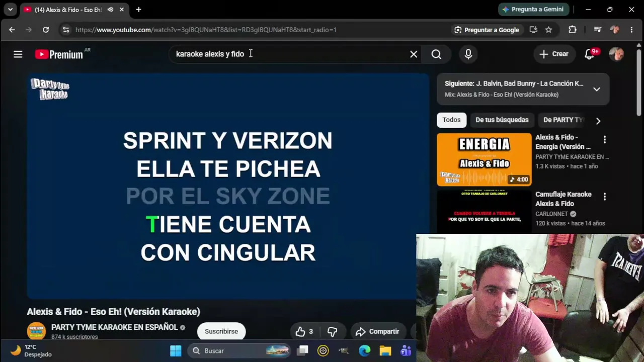Open options for Camuflaje Karaoke video

605,197
